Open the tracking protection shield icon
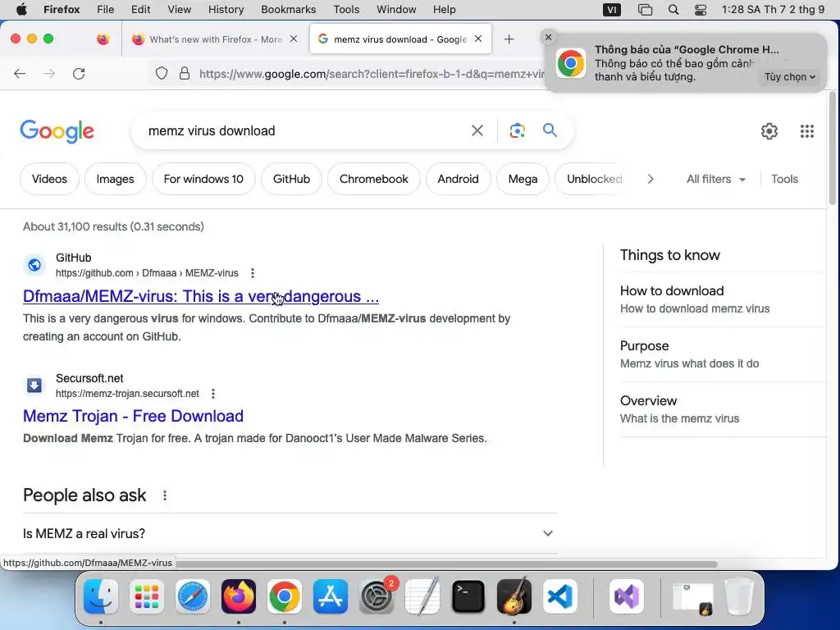 tap(162, 73)
